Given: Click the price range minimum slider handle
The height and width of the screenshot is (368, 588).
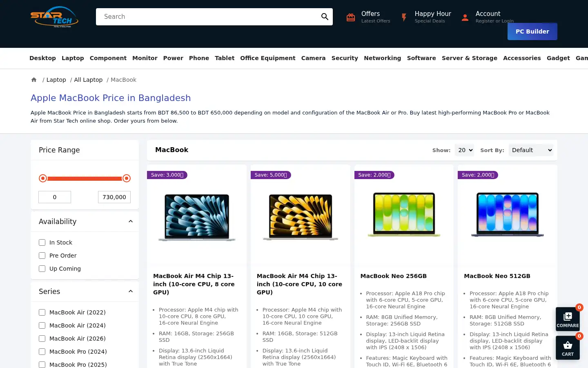Looking at the screenshot, I should click(43, 178).
